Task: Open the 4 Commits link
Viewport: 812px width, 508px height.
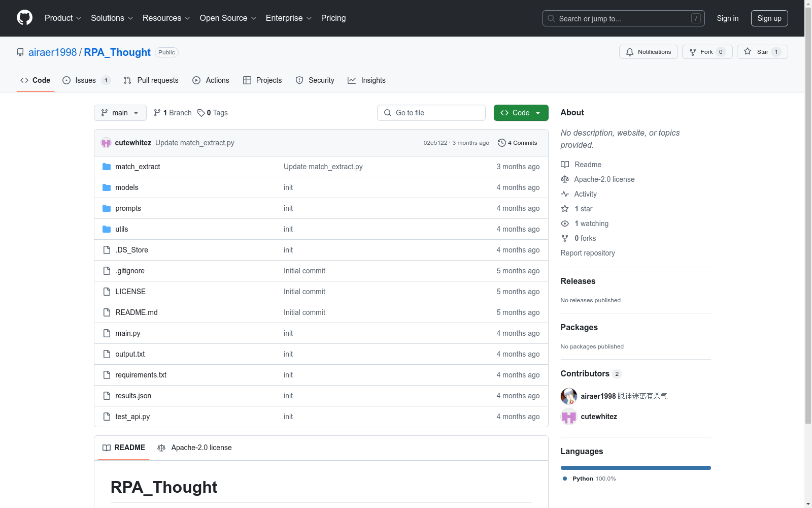Action: [518, 143]
